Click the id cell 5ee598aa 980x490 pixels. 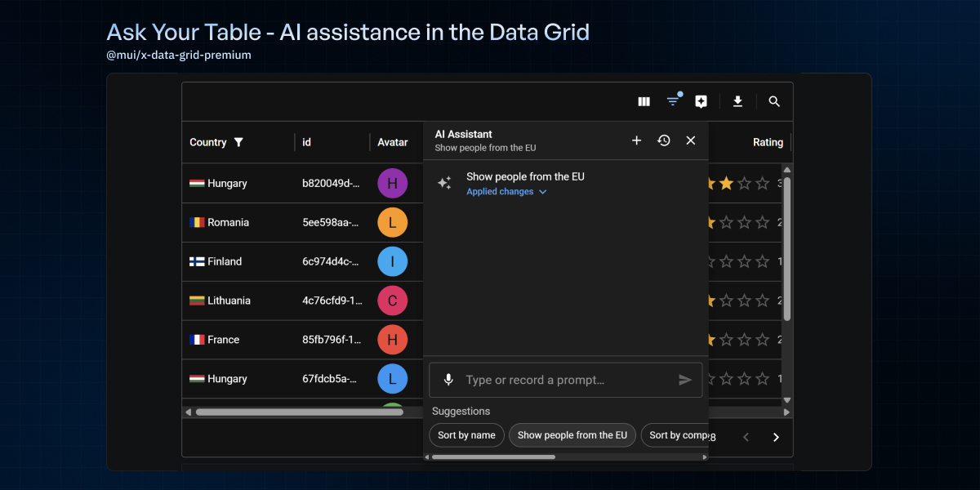pos(332,222)
